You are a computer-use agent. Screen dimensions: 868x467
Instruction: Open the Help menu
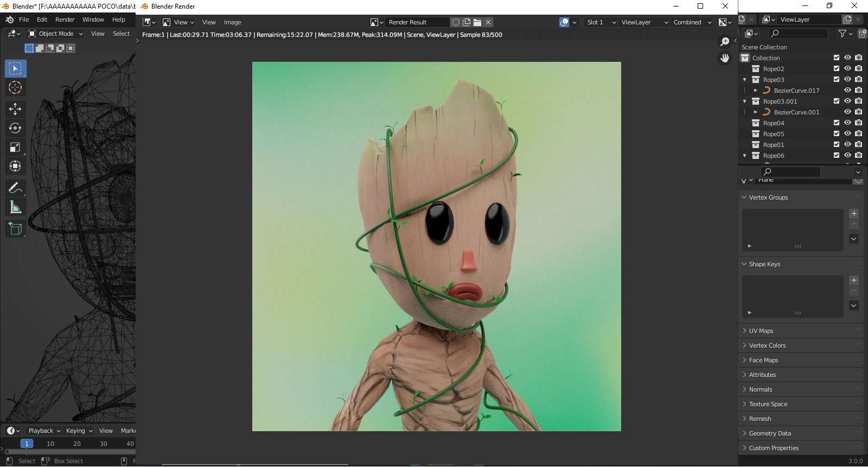click(119, 20)
